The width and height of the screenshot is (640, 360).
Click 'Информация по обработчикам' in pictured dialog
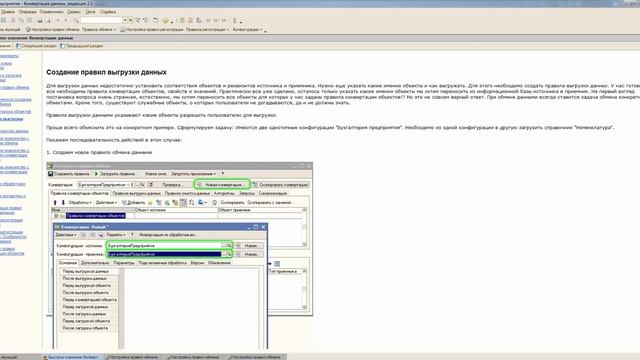point(167,235)
